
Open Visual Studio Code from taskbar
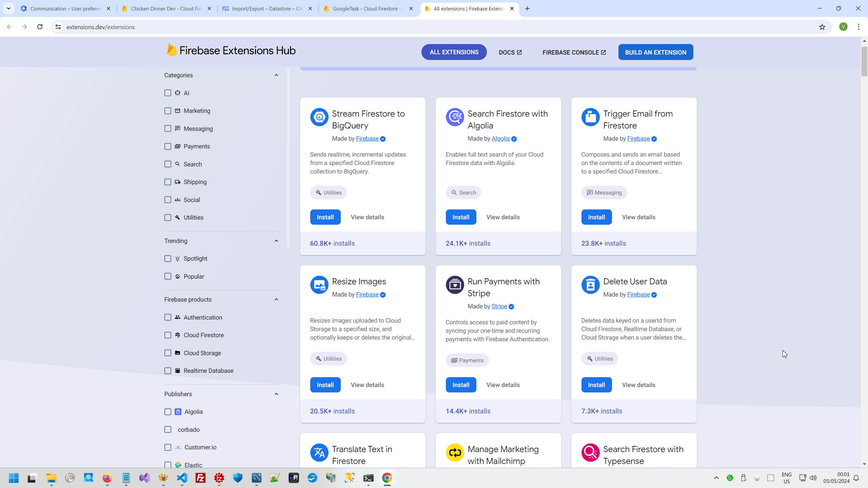click(182, 478)
